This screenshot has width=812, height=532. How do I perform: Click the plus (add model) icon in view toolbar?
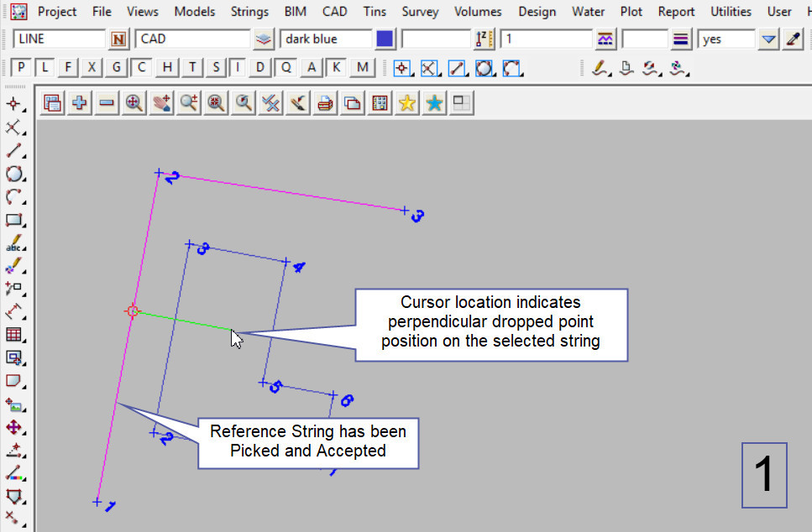coord(80,103)
